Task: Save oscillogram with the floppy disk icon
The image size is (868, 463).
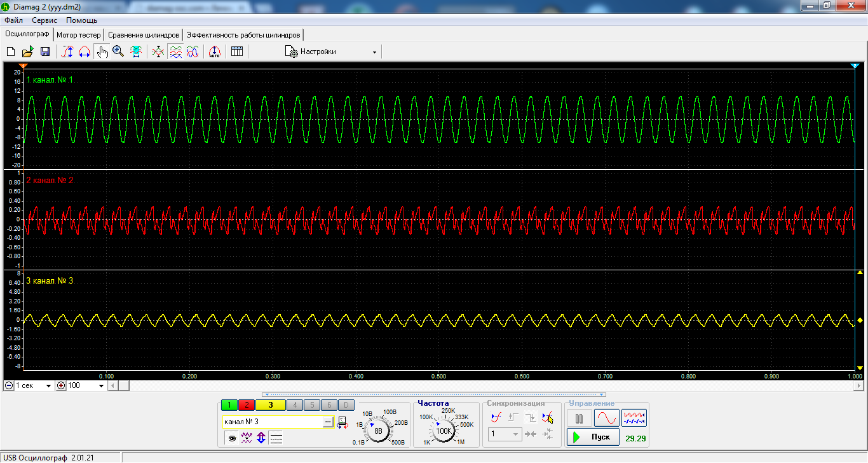Action: [x=45, y=52]
